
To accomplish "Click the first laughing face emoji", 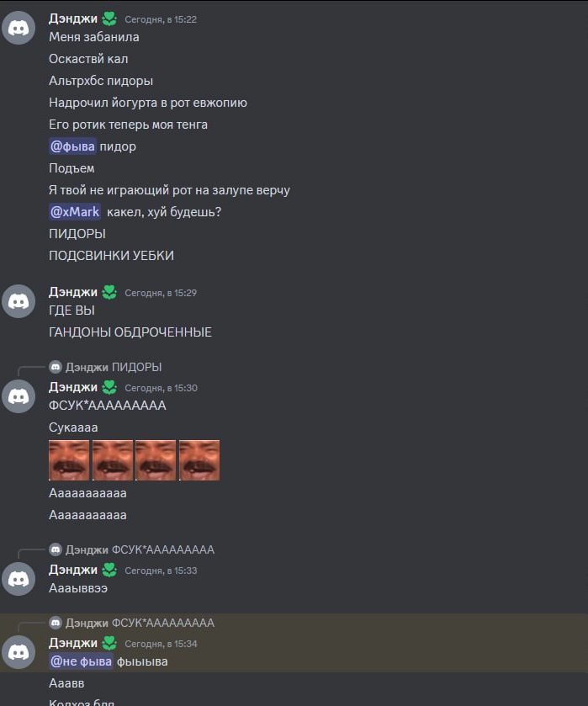I will click(69, 460).
